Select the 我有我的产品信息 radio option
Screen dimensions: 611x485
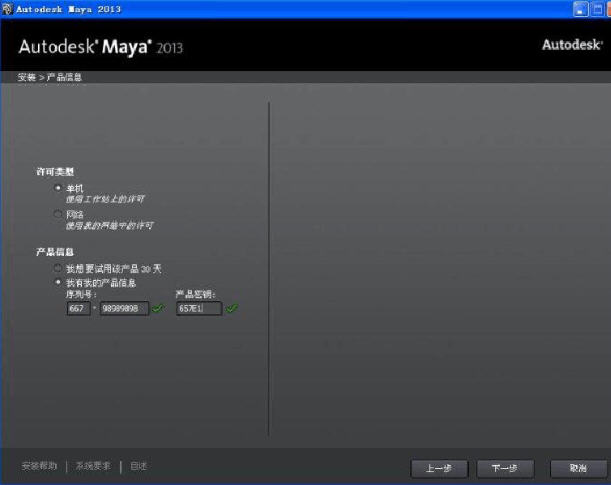[58, 282]
